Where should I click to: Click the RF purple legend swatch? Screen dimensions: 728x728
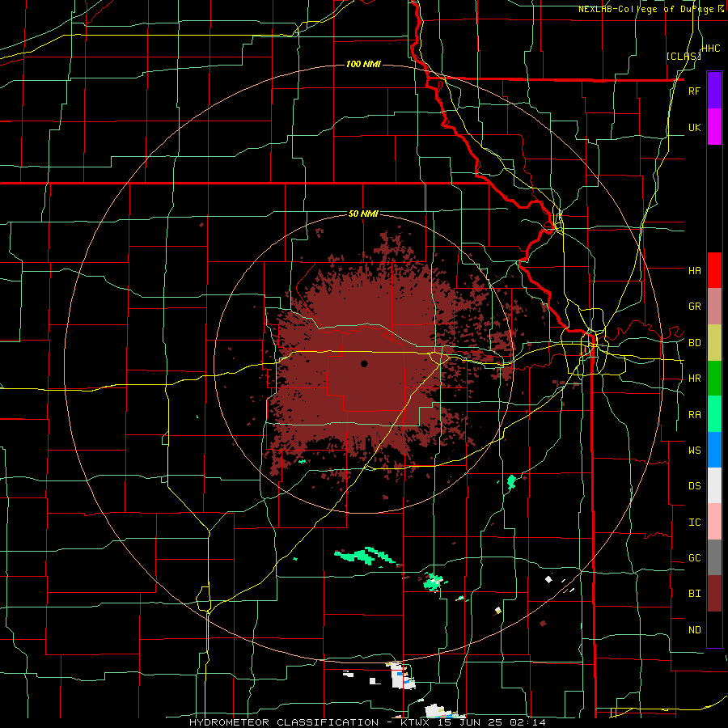click(x=714, y=91)
